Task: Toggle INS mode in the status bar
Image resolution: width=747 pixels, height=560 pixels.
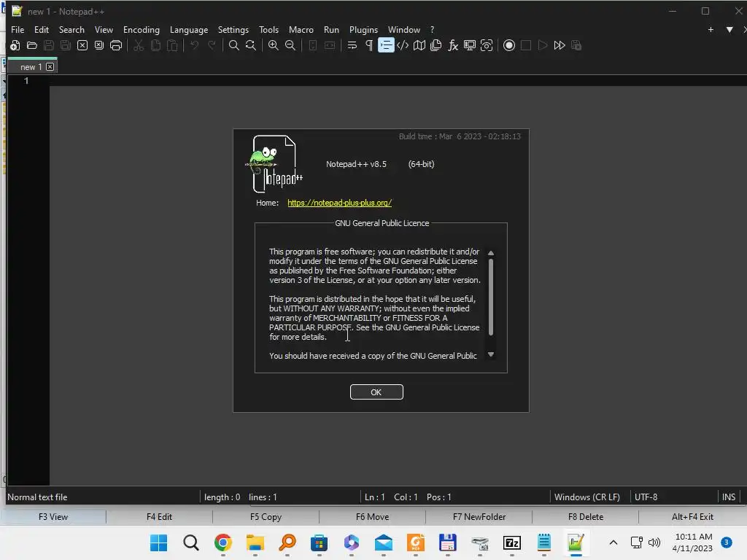Action: 729,497
